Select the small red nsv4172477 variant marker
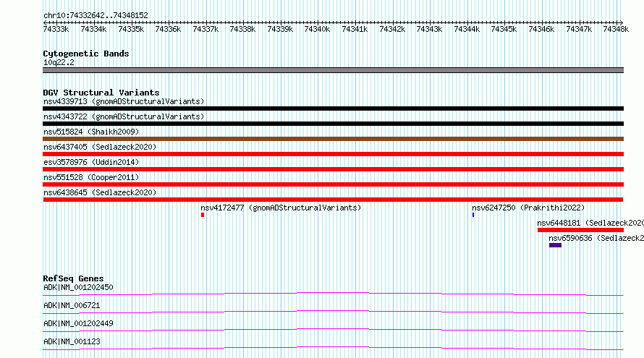644x358 pixels. (203, 215)
